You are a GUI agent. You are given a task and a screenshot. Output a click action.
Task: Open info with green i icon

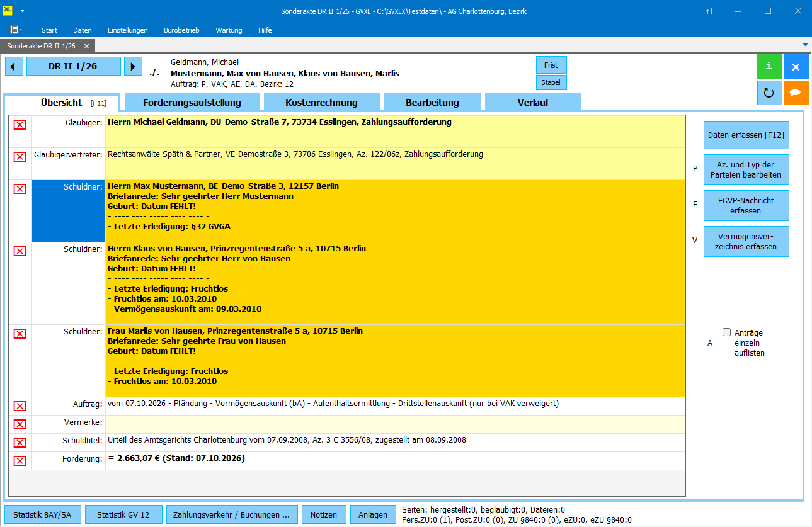[770, 67]
